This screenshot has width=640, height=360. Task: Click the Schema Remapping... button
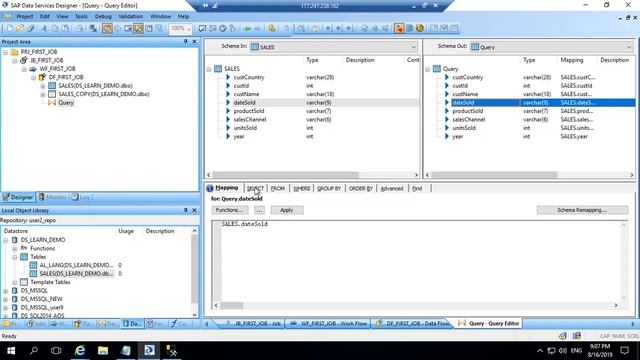pyautogui.click(x=582, y=210)
